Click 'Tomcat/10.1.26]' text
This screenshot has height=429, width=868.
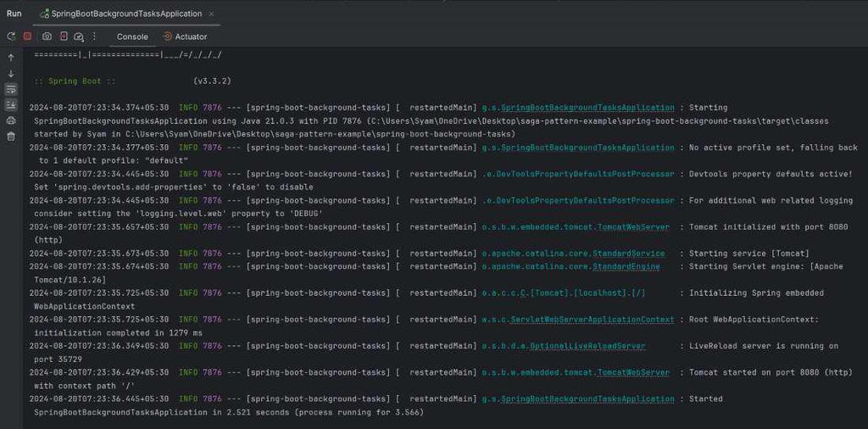coord(70,280)
